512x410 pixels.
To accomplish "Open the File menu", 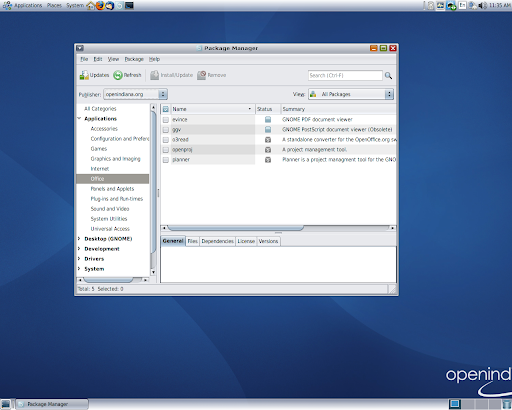I will [x=84, y=59].
